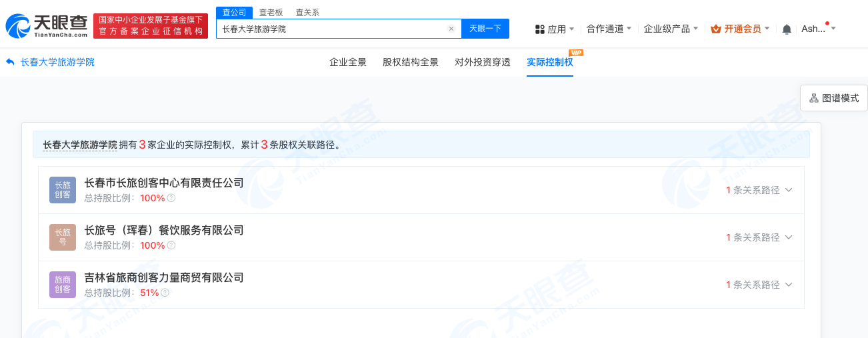Click the graph icon in 图谱模式 button
The height and width of the screenshot is (338, 868).
pyautogui.click(x=814, y=98)
